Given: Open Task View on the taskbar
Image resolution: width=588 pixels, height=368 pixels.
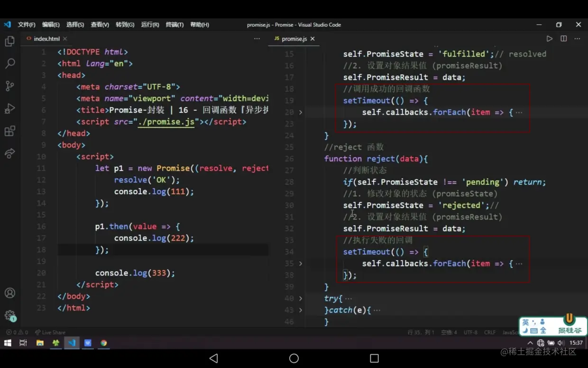Looking at the screenshot, I should [23, 343].
